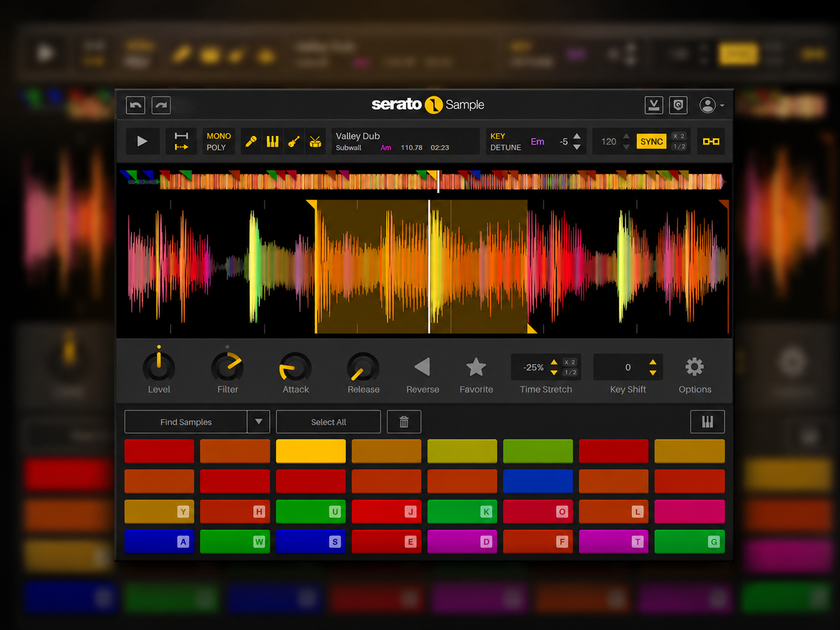Image resolution: width=840 pixels, height=630 pixels.
Task: Trigger the unlabeled blue pad in second row
Action: [x=538, y=481]
